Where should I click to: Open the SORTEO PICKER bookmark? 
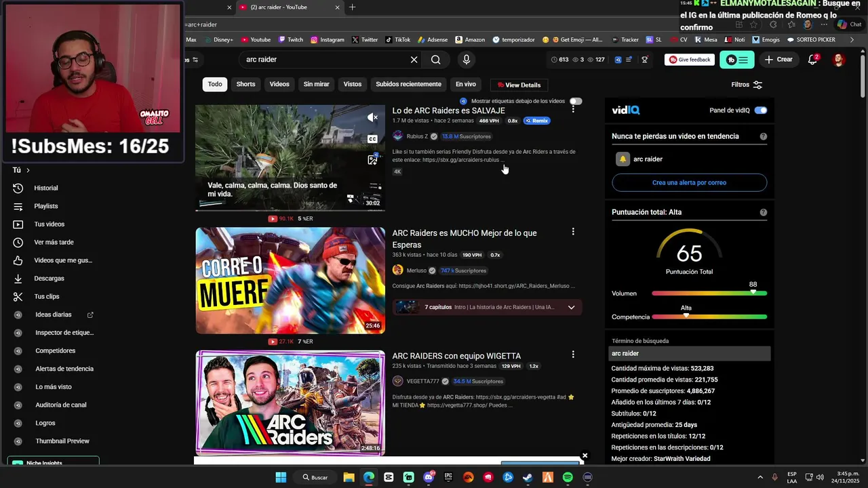(811, 40)
